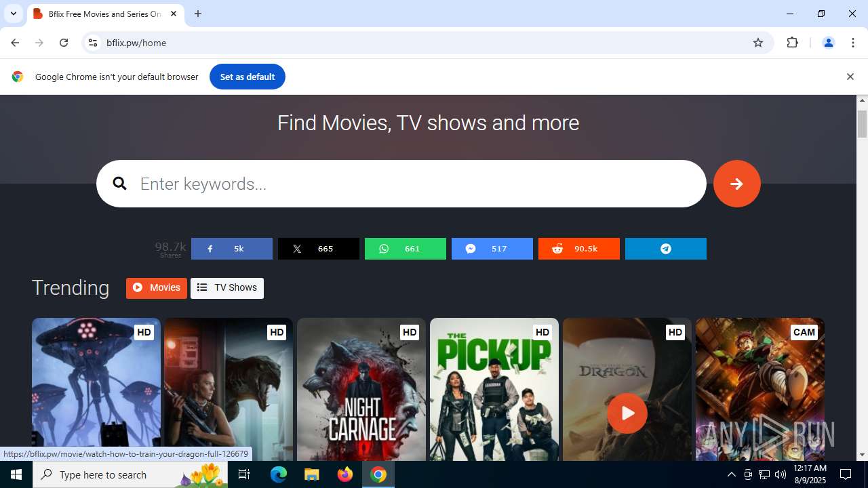View site information icon in address bar
The width and height of the screenshot is (868, 488).
93,43
